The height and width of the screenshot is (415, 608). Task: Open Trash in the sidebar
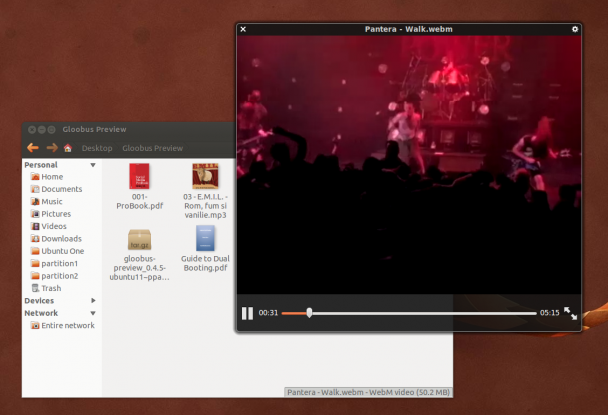pyautogui.click(x=51, y=288)
